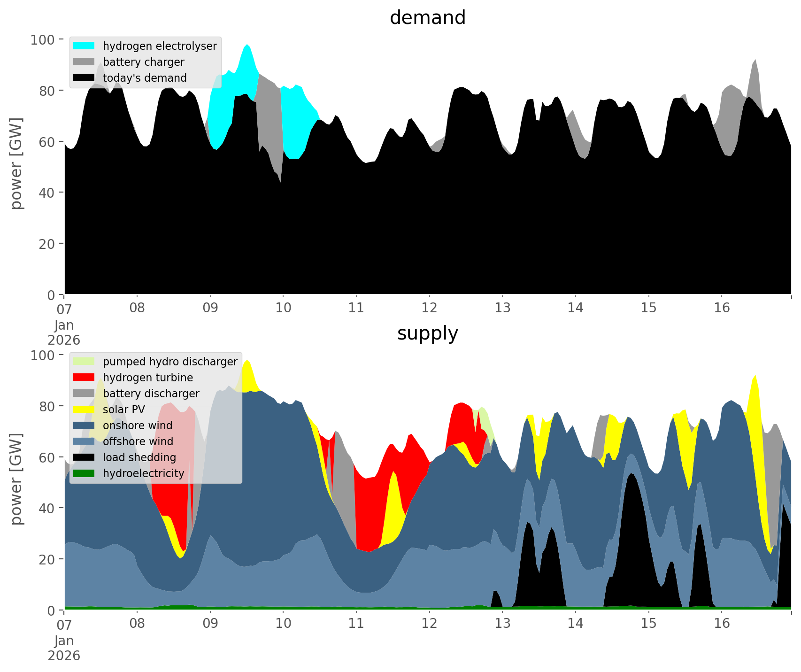This screenshot has width=801, height=672.
Task: Click the 11 date tick on the demand chart
Action: tap(356, 308)
